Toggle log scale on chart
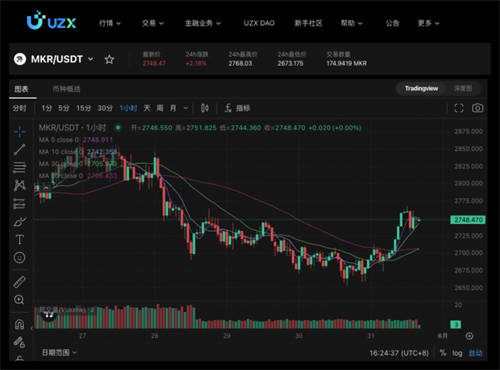The height and width of the screenshot is (370, 500). point(457,353)
